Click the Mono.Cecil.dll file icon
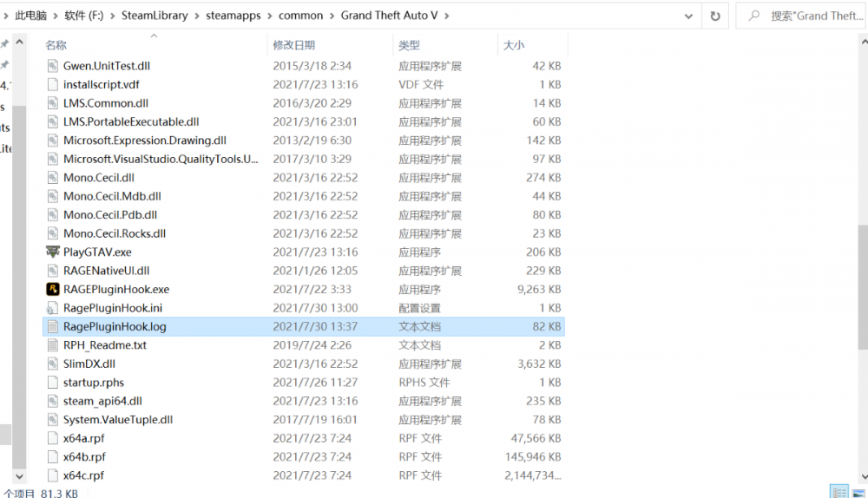868x498 pixels. (x=53, y=178)
